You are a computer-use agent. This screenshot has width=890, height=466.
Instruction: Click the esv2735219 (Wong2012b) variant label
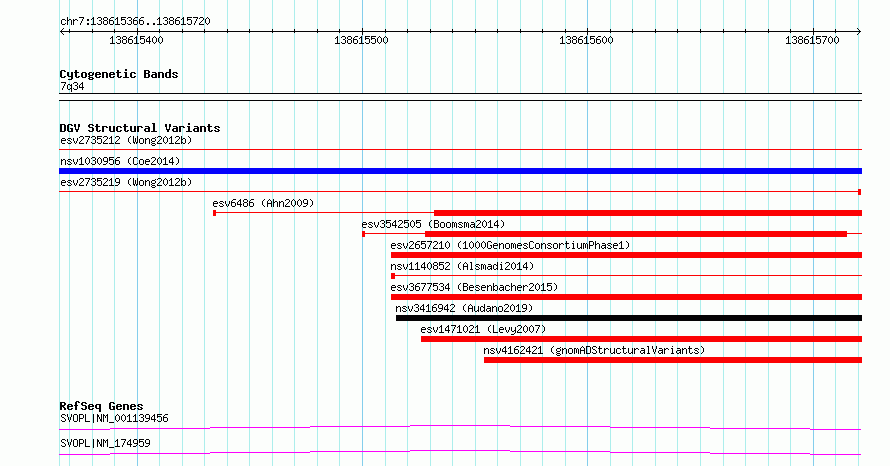(126, 182)
